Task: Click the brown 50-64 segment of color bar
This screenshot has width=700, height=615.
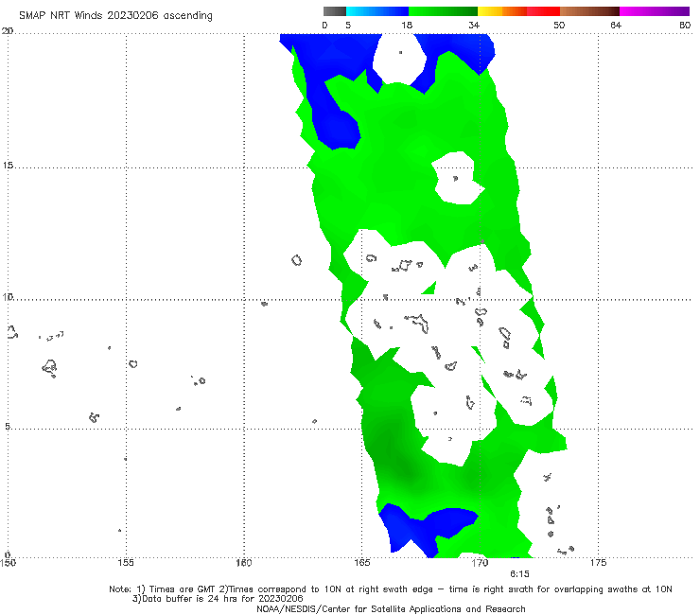Action: coord(589,11)
